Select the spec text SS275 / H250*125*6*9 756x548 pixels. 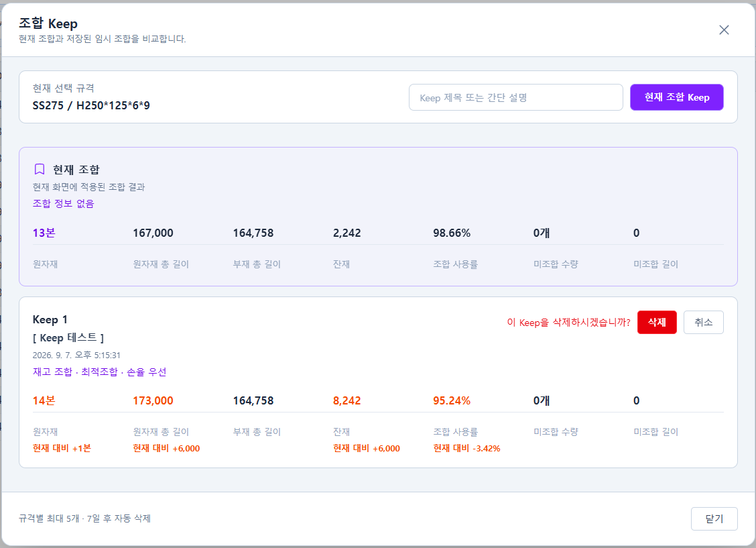91,105
